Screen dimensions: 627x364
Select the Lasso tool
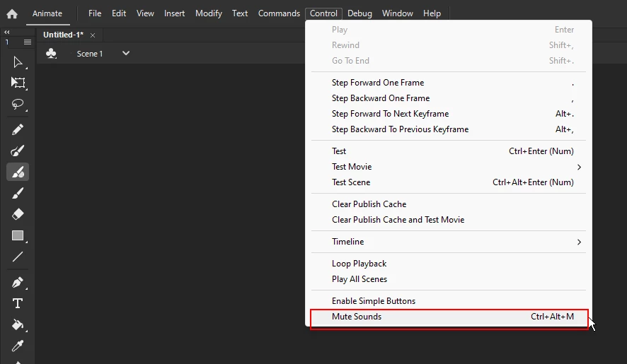[x=18, y=105]
